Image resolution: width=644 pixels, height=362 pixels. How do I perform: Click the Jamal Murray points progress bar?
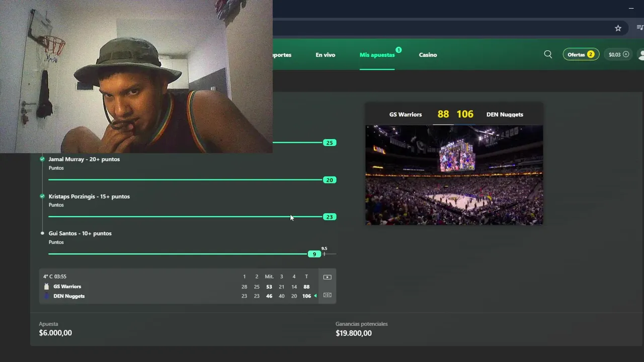185,180
